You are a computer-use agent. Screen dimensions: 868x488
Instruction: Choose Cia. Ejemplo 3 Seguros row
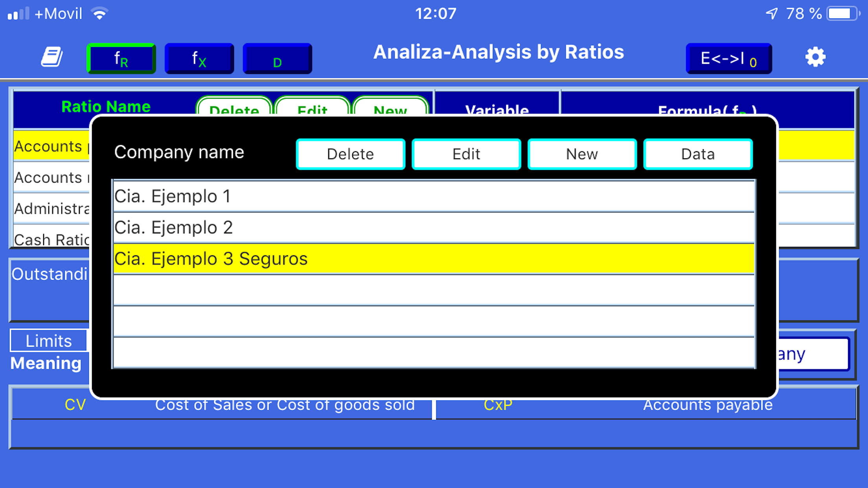[x=434, y=259]
